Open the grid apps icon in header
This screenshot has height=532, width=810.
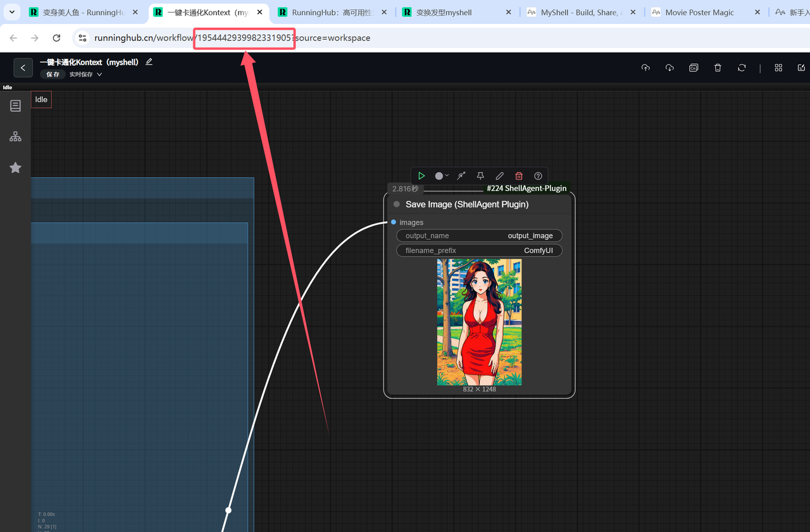[778, 68]
